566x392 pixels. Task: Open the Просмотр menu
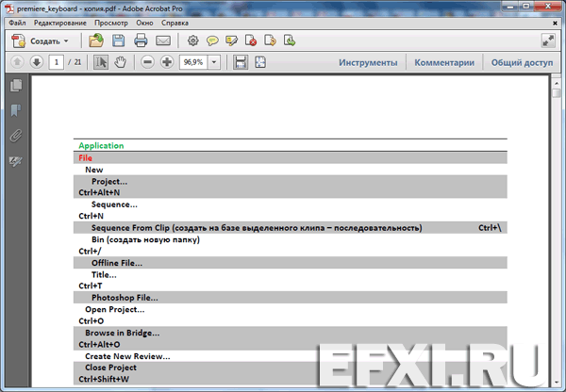[x=111, y=23]
